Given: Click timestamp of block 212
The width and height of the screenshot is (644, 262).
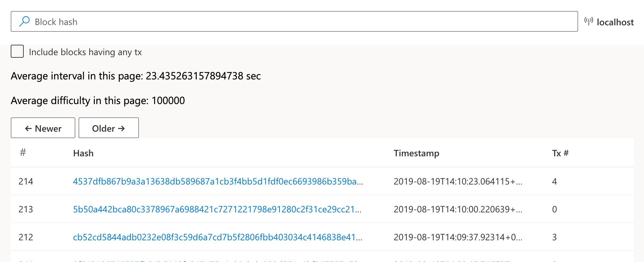Looking at the screenshot, I should coord(458,237).
